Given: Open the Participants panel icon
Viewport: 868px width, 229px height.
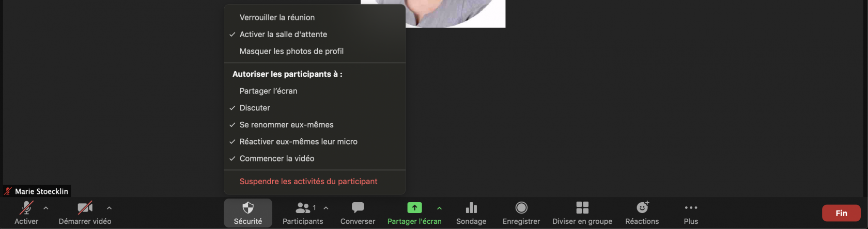Looking at the screenshot, I should [303, 208].
